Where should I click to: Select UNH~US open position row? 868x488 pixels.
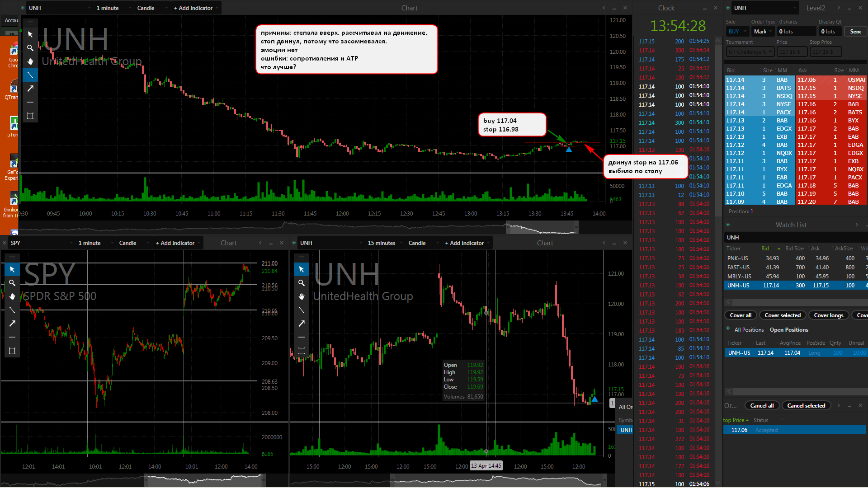(x=796, y=353)
